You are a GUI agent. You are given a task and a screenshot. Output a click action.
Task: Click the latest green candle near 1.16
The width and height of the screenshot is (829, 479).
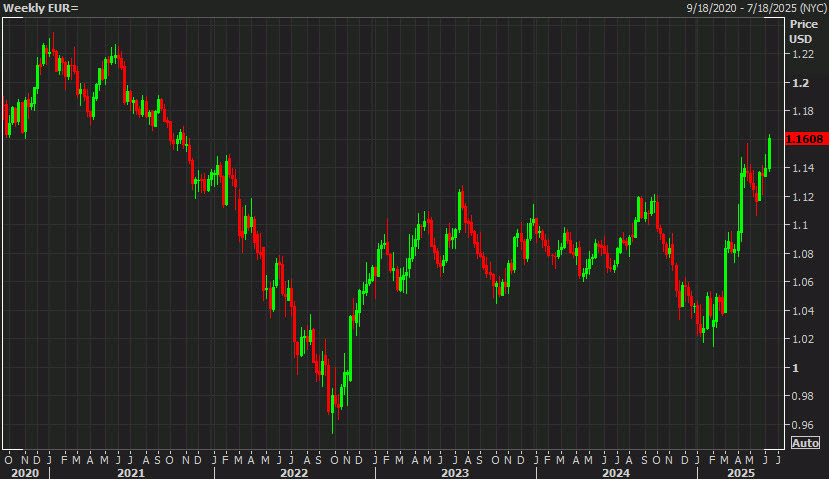770,153
